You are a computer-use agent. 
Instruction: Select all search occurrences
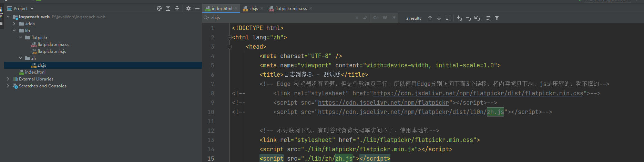click(x=477, y=18)
